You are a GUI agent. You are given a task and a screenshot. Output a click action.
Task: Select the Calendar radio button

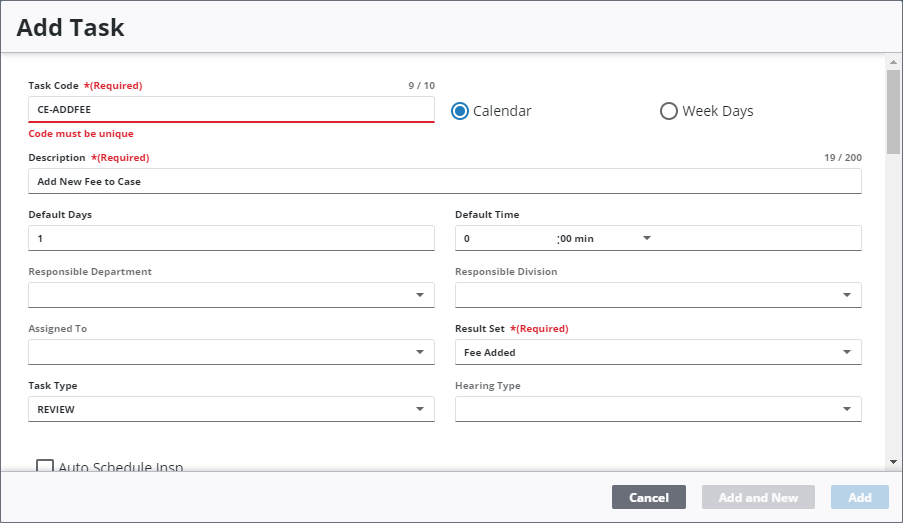pyautogui.click(x=460, y=111)
